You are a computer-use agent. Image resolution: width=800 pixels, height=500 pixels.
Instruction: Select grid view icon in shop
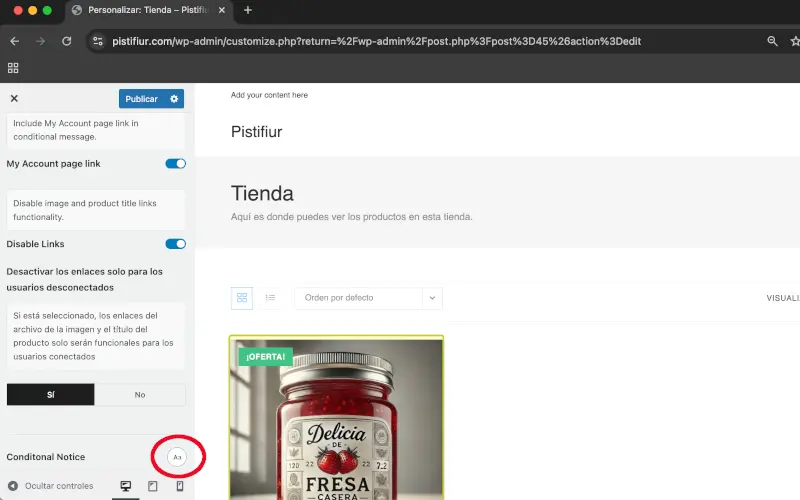pyautogui.click(x=242, y=298)
